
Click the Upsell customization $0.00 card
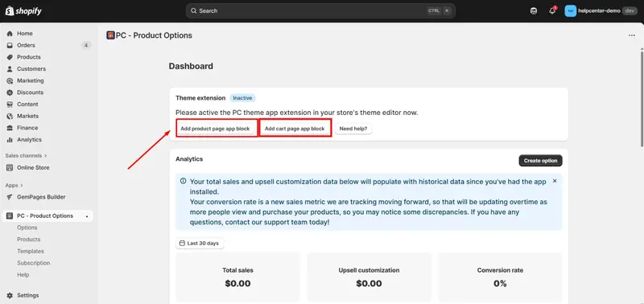369,277
